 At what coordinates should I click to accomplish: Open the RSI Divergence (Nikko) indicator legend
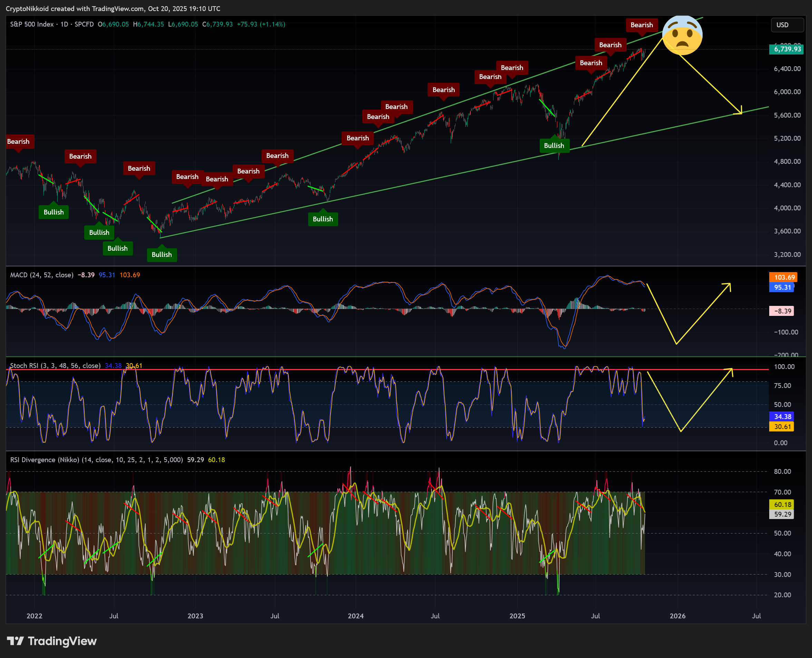point(96,460)
